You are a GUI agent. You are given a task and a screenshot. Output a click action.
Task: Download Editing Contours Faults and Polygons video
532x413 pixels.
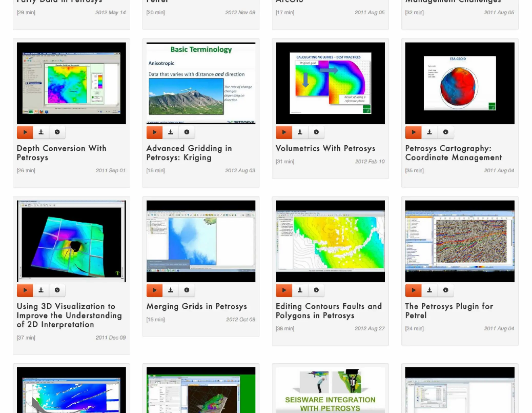tap(300, 290)
